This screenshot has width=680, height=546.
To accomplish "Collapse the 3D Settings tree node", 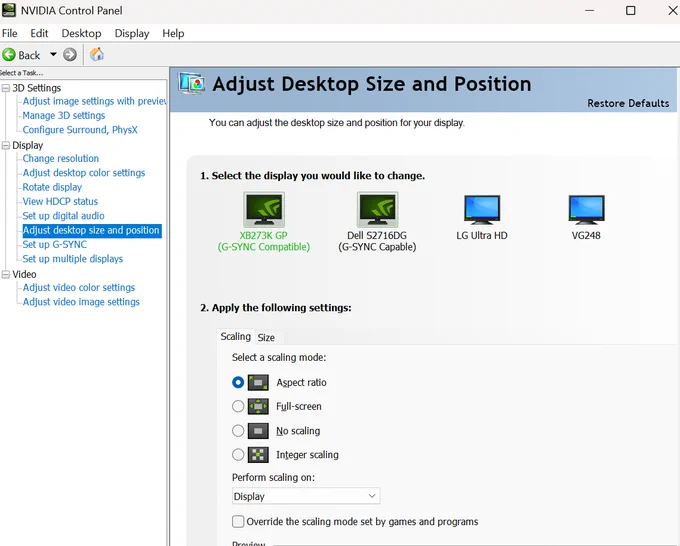I will click(6, 88).
